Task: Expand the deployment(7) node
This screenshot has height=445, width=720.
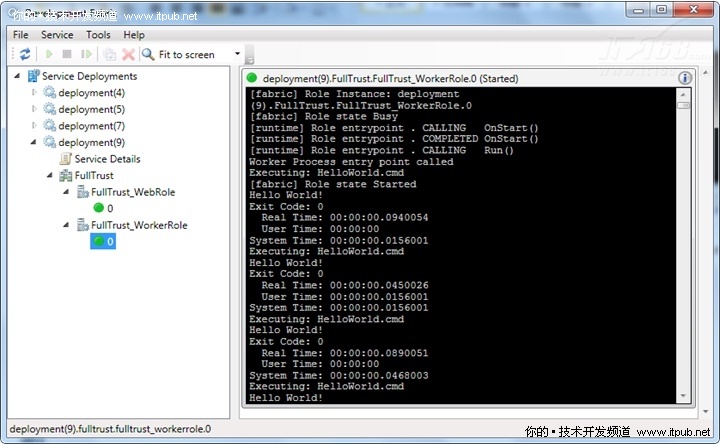Action: (x=34, y=125)
